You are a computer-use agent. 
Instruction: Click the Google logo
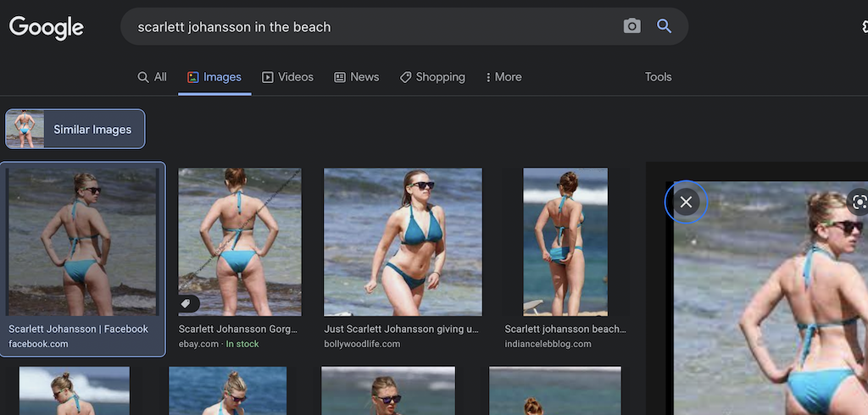pyautogui.click(x=47, y=27)
